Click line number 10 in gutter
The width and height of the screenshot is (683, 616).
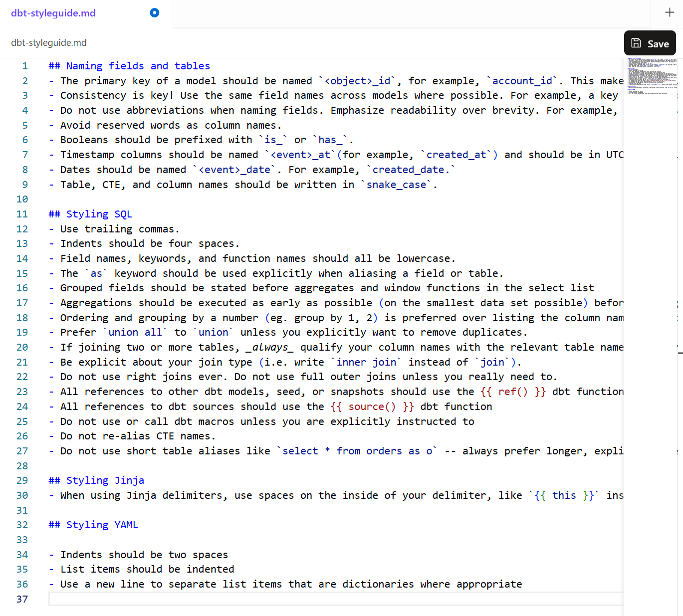[x=22, y=199]
